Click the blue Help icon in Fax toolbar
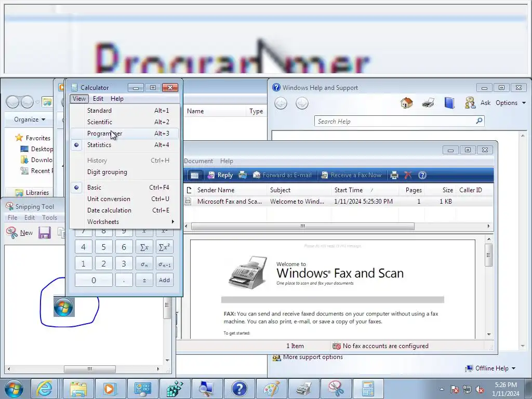This screenshot has width=532, height=399. click(422, 175)
